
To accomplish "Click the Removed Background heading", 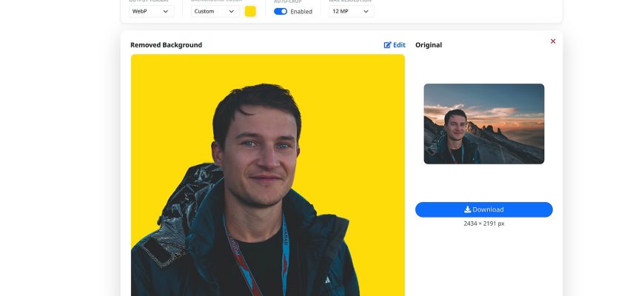I will (x=166, y=45).
